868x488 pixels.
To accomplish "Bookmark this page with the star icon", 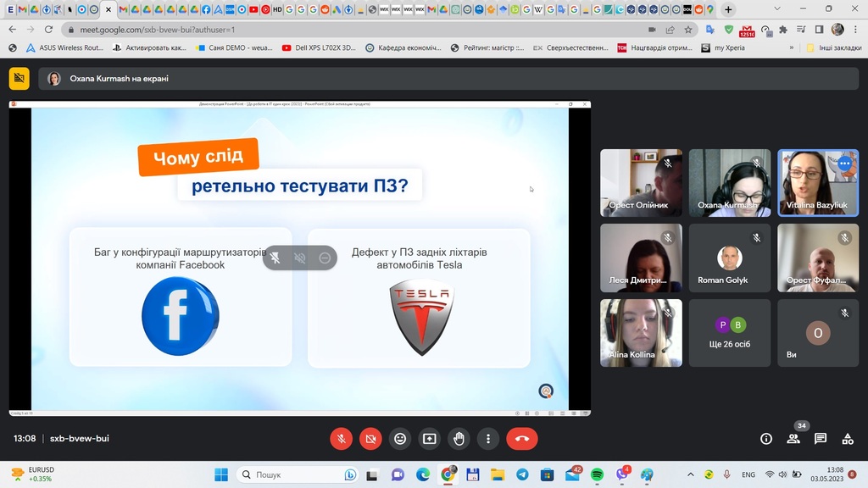I will (x=688, y=29).
